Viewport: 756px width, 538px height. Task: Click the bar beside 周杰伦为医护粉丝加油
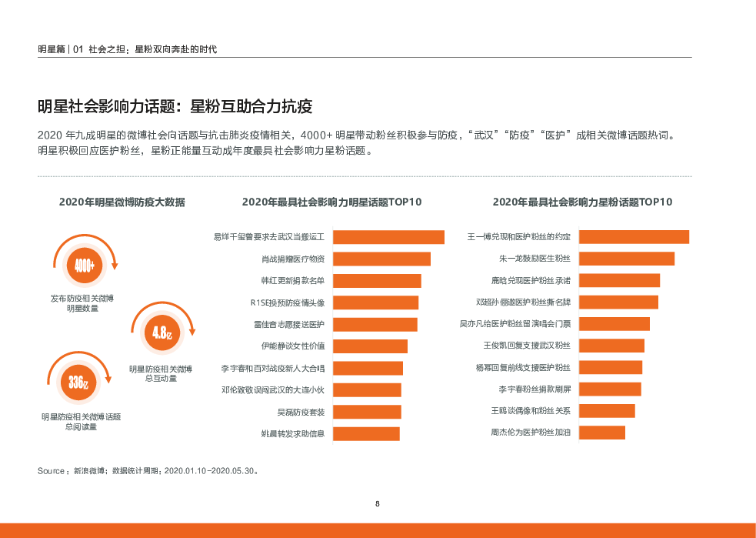(x=601, y=433)
